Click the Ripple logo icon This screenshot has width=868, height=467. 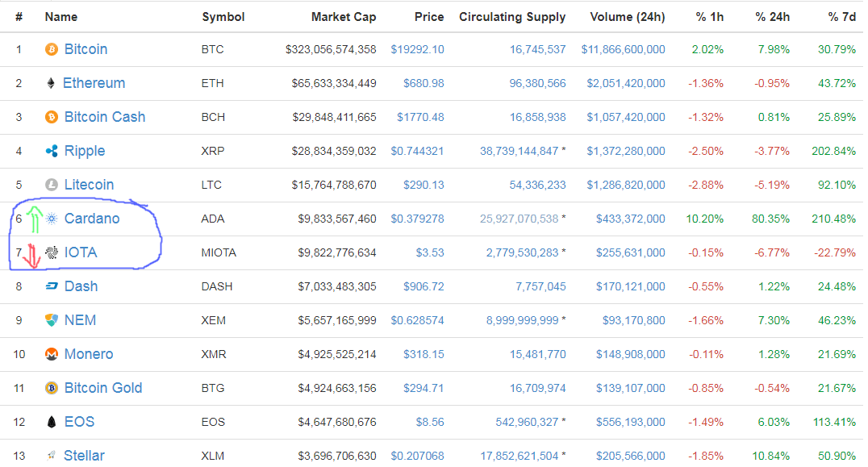pos(52,151)
